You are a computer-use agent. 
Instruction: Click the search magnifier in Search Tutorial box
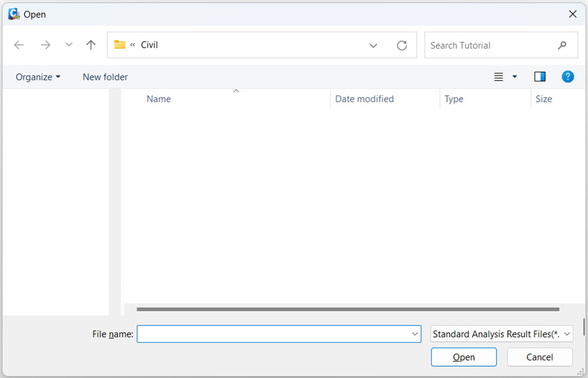(562, 45)
